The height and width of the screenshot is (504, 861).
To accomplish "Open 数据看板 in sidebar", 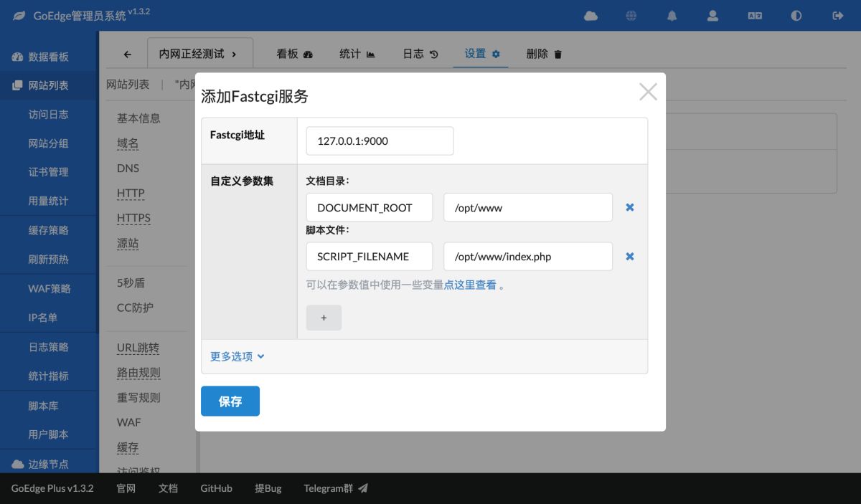I will point(49,57).
